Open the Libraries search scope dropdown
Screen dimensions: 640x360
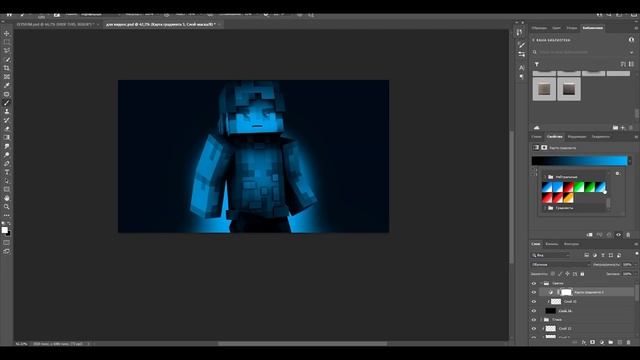631,52
